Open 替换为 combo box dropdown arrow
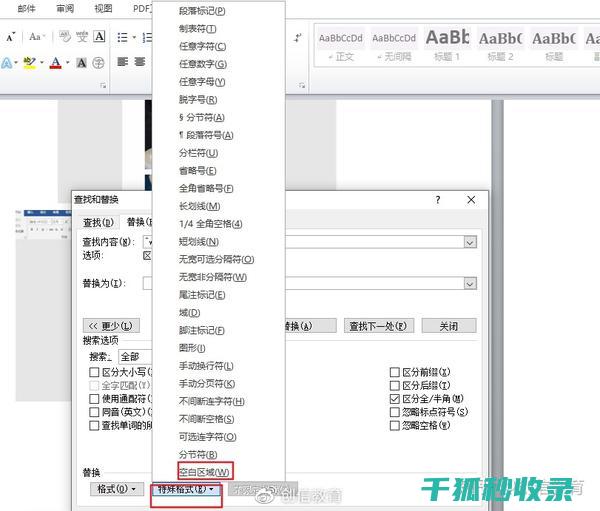600x511 pixels. (x=470, y=284)
